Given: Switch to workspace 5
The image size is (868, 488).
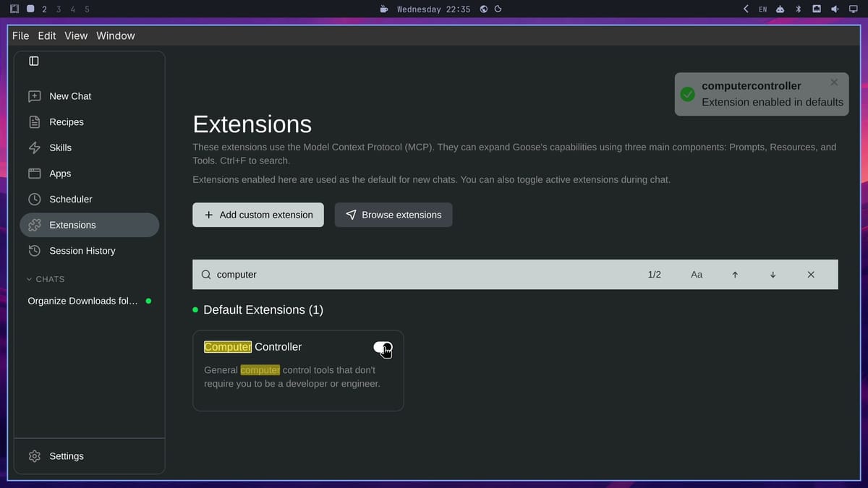Looking at the screenshot, I should (88, 9).
